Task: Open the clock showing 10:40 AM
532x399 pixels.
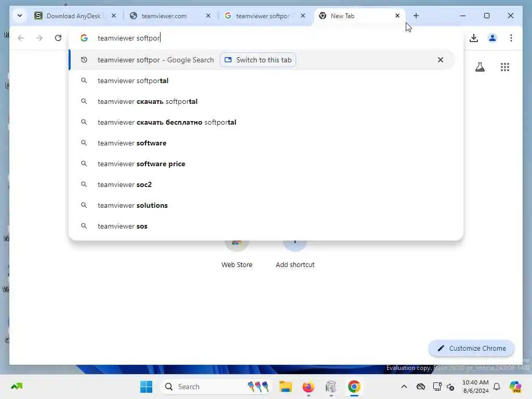Action: point(475,387)
